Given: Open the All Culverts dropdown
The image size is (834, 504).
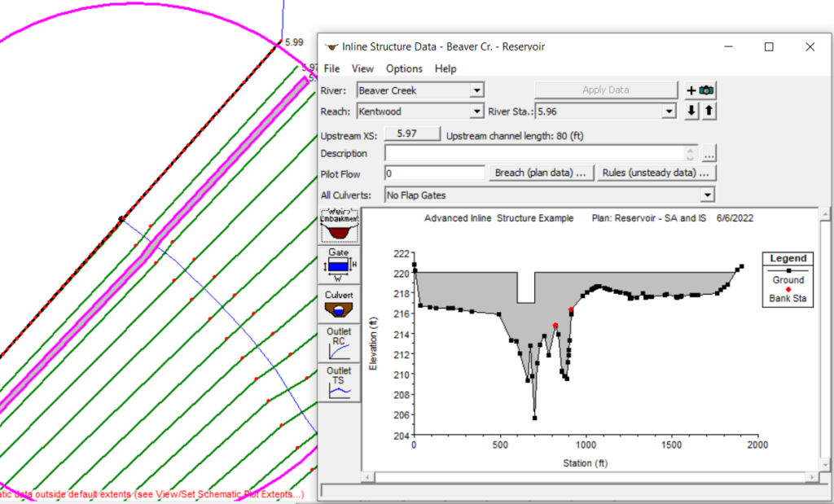Looking at the screenshot, I should pos(708,195).
